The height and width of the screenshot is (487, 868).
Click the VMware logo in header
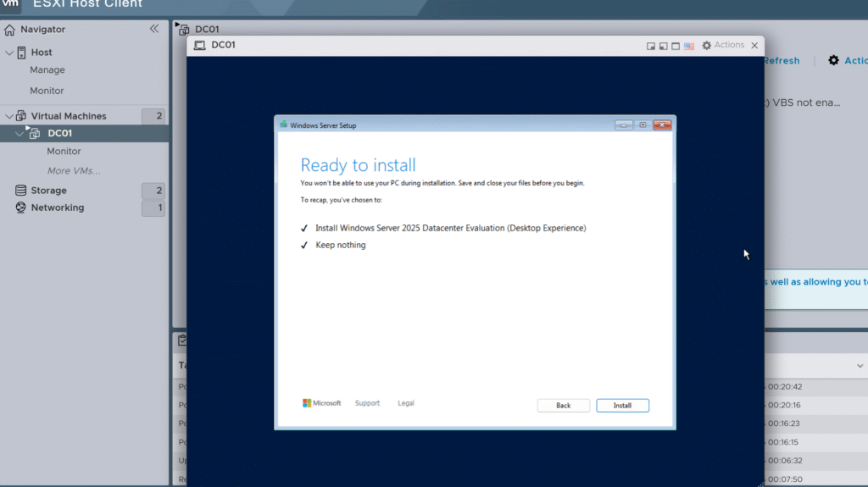(11, 3)
